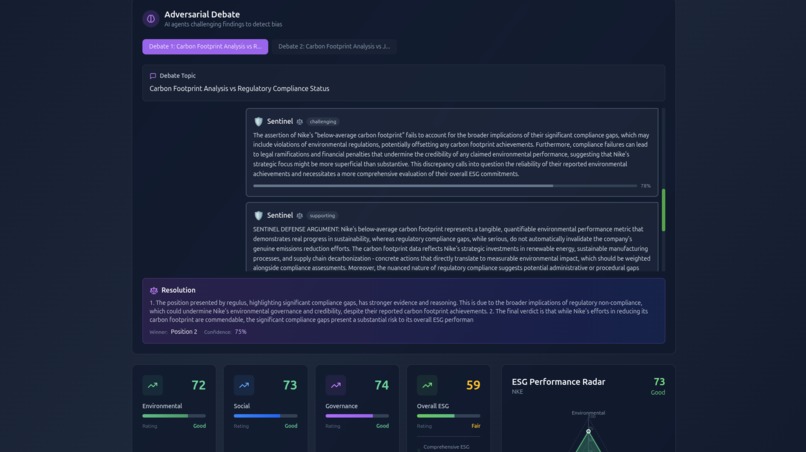This screenshot has width=806, height=452.
Task: Click the ESG Performance Radar title
Action: [x=558, y=382]
